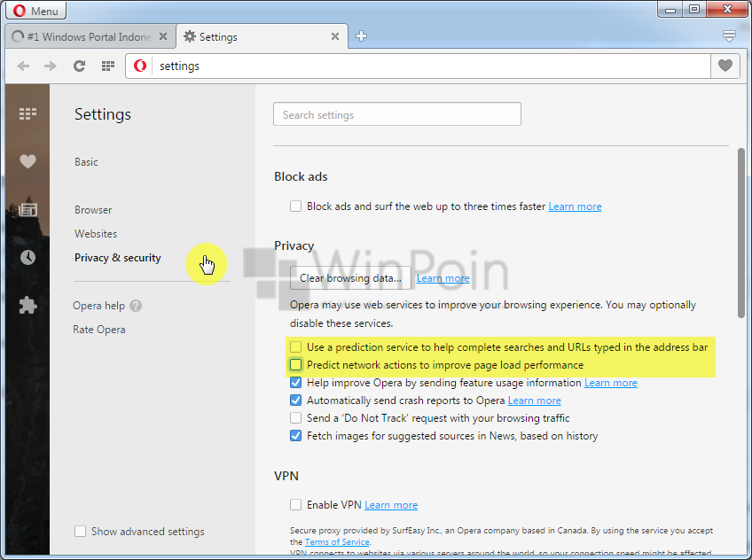This screenshot has height=560, width=752.
Task: Open tab menu icon at top right
Action: 729,36
